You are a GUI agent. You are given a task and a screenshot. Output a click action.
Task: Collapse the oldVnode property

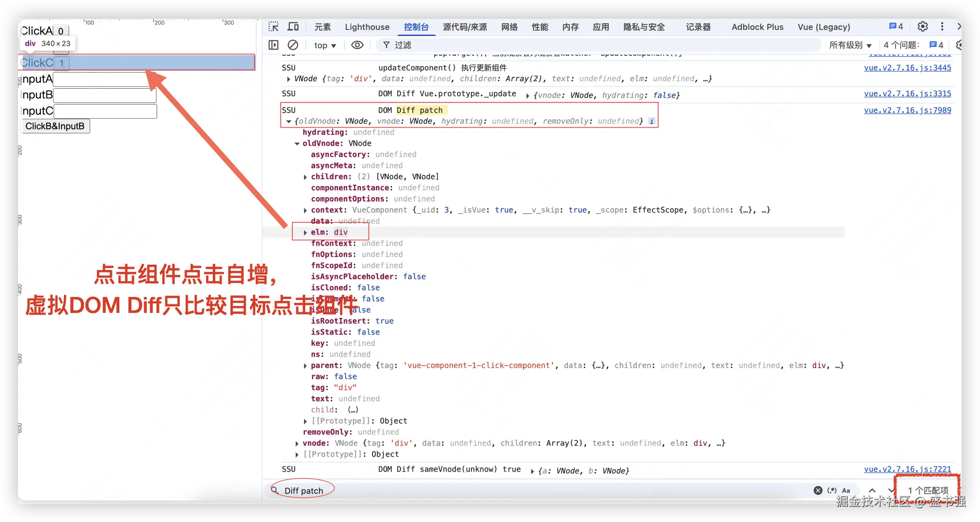297,144
